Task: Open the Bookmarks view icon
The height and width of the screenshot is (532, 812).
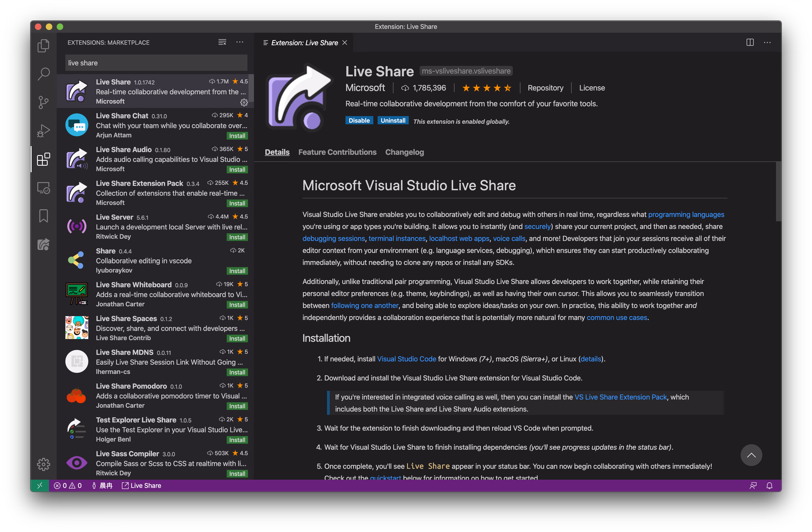Action: tap(43, 216)
